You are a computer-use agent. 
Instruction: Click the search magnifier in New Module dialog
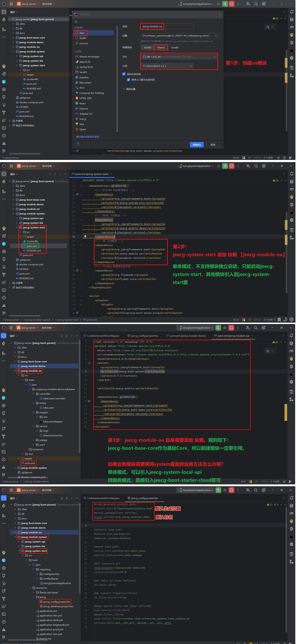76,22
